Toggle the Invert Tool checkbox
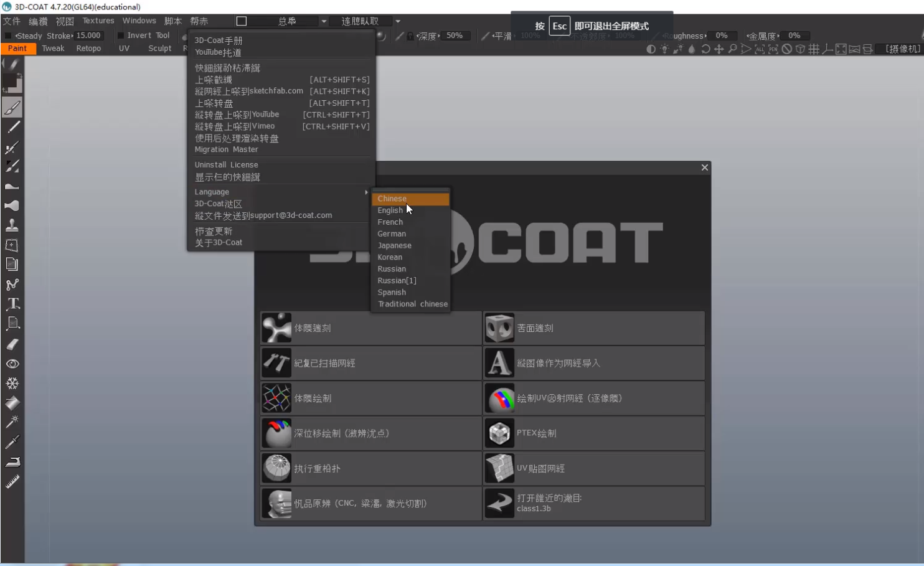The image size is (924, 566). pyautogui.click(x=121, y=35)
